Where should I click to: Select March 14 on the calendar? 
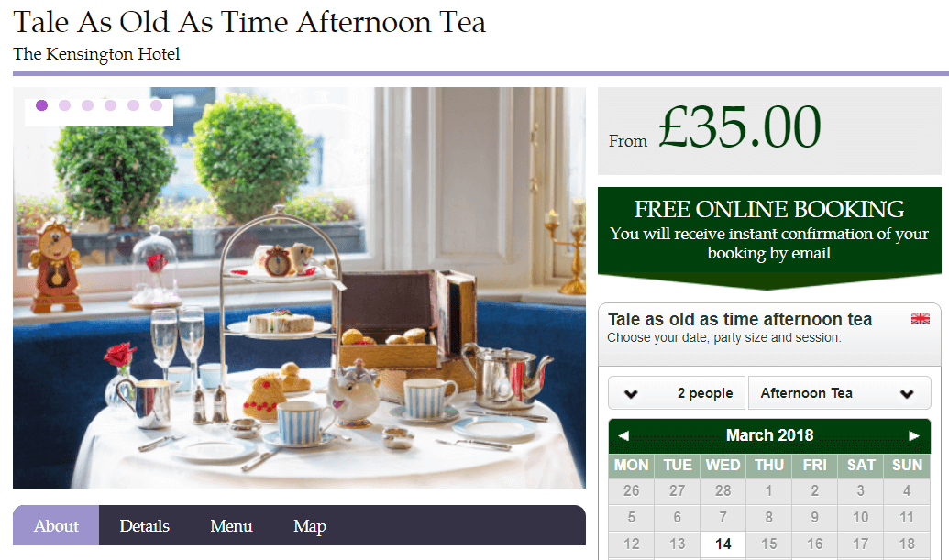coord(723,544)
